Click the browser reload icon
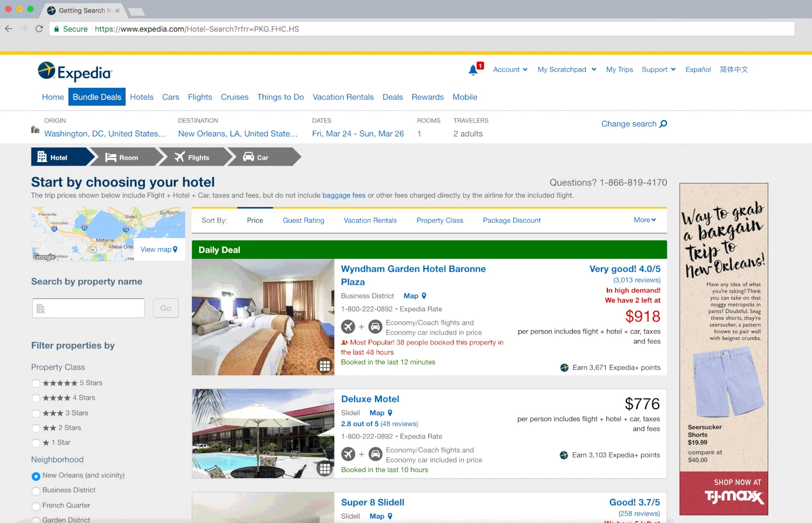Screen dimensions: 812x523 39,29
